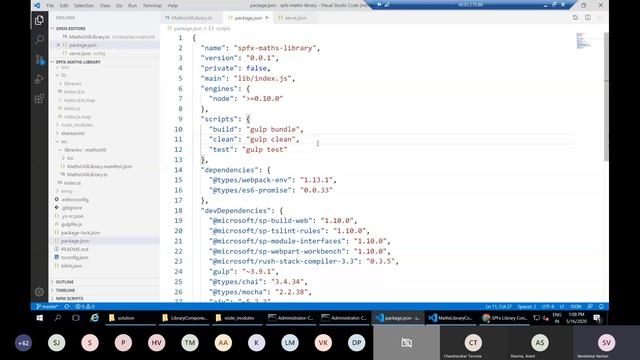Image resolution: width=640 pixels, height=360 pixels.
Task: Click the taskbar search icon
Action: pos(58,318)
